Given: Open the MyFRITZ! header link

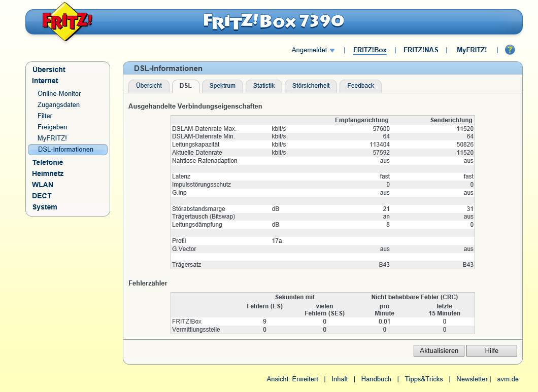Looking at the screenshot, I should [x=472, y=50].
